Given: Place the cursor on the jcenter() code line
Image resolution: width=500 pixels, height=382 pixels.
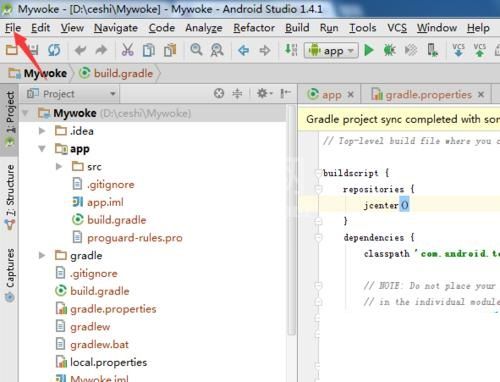Looking at the screenshot, I should click(386, 205).
